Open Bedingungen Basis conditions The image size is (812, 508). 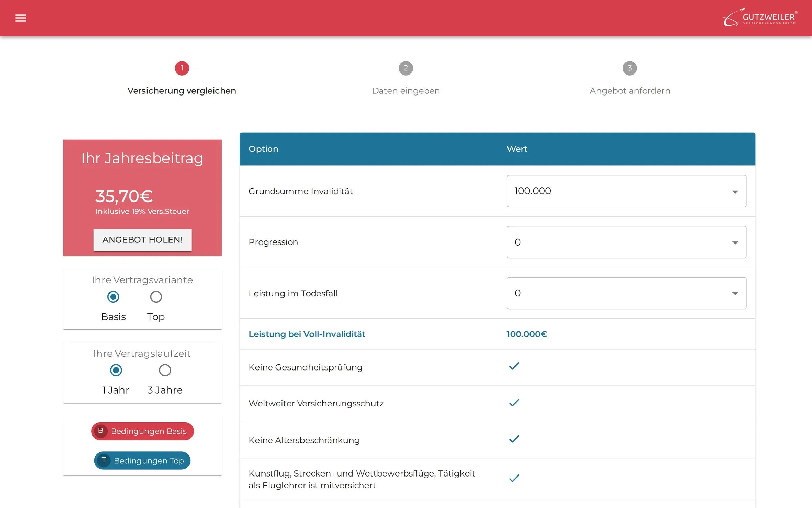142,431
